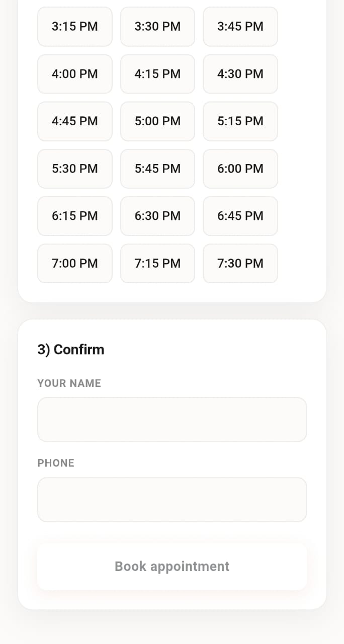Select the 3:15 PM time slot
The image size is (344, 644).
[74, 26]
